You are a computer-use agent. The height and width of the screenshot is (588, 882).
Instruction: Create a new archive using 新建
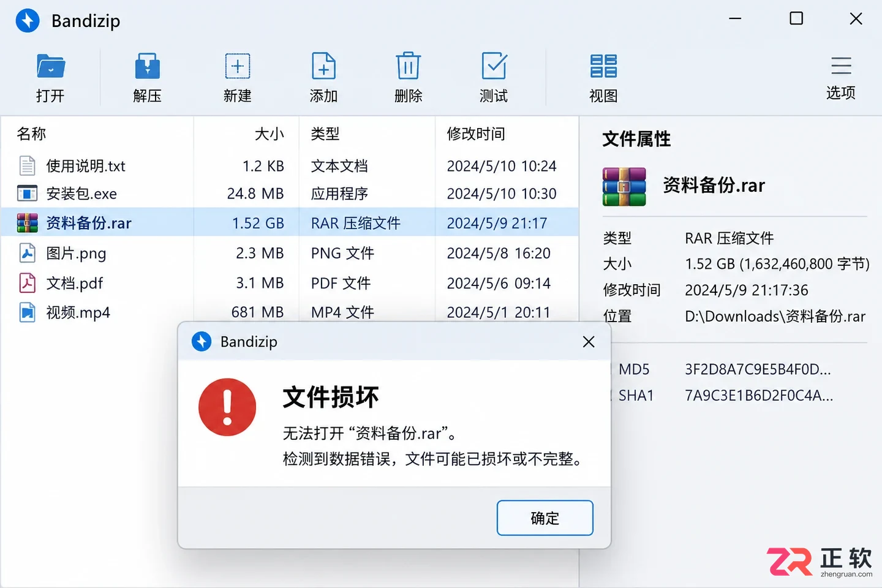click(x=238, y=66)
